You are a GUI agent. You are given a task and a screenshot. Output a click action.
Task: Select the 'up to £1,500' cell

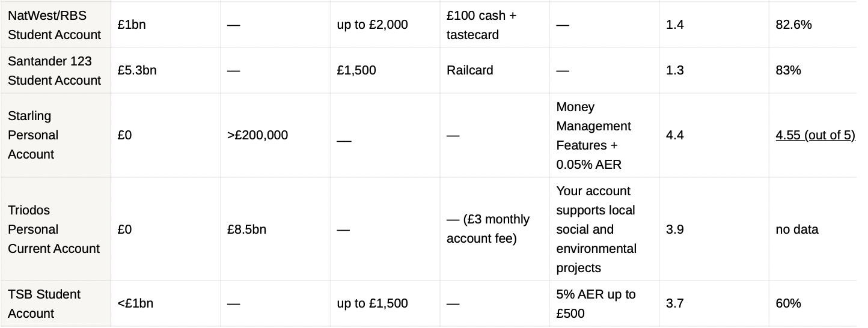[x=385, y=303]
